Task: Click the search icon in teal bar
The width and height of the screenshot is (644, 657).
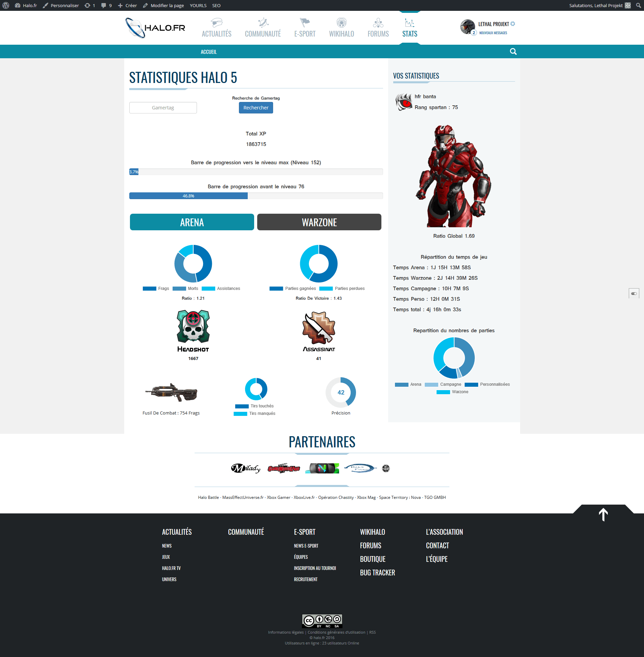Action: [513, 51]
